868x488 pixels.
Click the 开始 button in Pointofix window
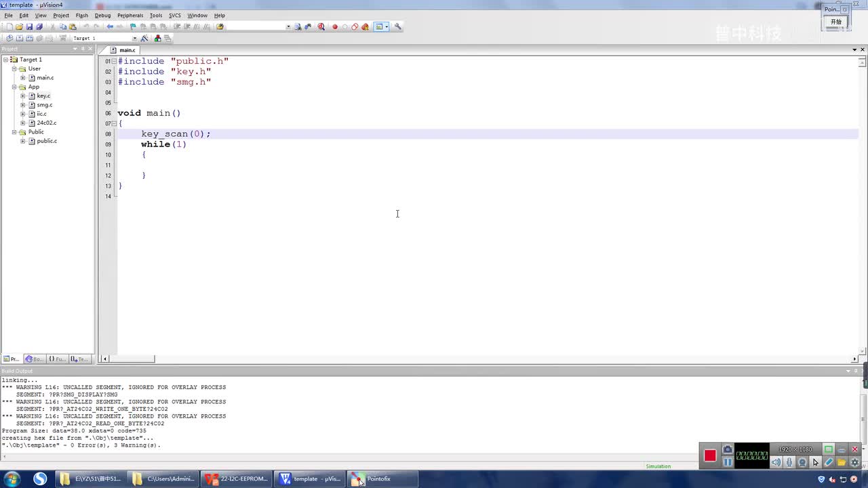pos(836,22)
